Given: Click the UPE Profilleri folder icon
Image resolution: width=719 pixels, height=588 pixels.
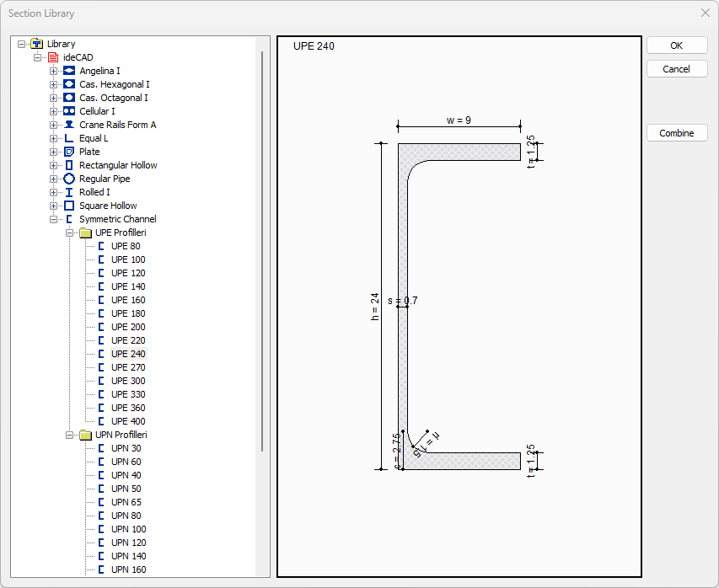Looking at the screenshot, I should pos(85,233).
